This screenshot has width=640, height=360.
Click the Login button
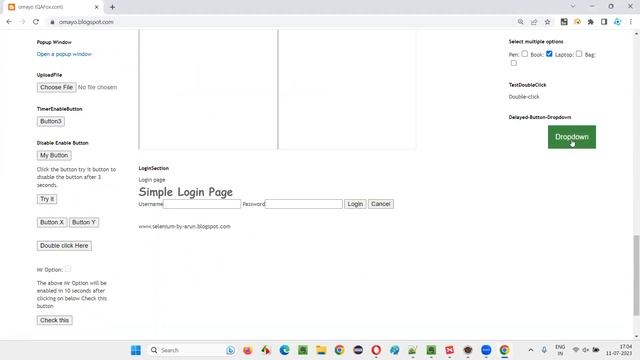pos(355,204)
